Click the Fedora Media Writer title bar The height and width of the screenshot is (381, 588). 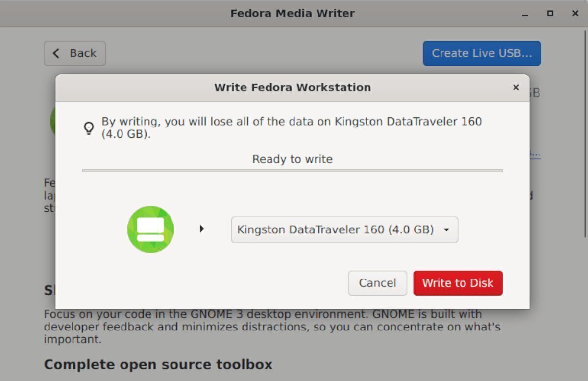point(293,13)
